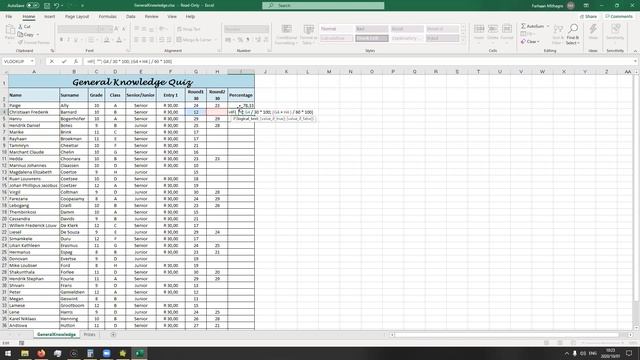Viewport: 640px width, 360px height.
Task: Open Conditional Formatting menu
Action: click(x=287, y=35)
